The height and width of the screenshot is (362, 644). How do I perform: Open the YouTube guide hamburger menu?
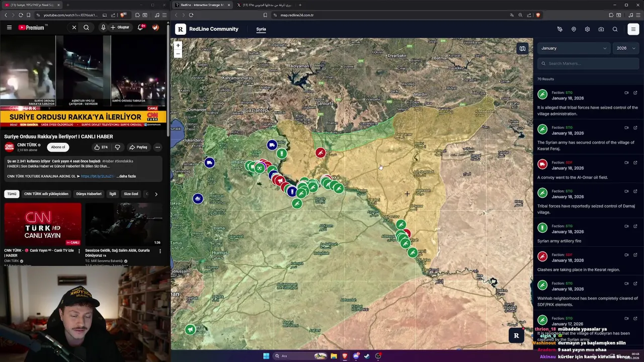[x=9, y=27]
